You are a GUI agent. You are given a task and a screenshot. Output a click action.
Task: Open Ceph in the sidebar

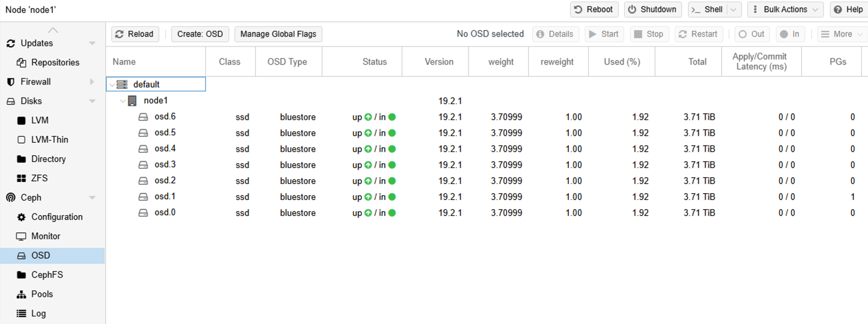pos(31,198)
